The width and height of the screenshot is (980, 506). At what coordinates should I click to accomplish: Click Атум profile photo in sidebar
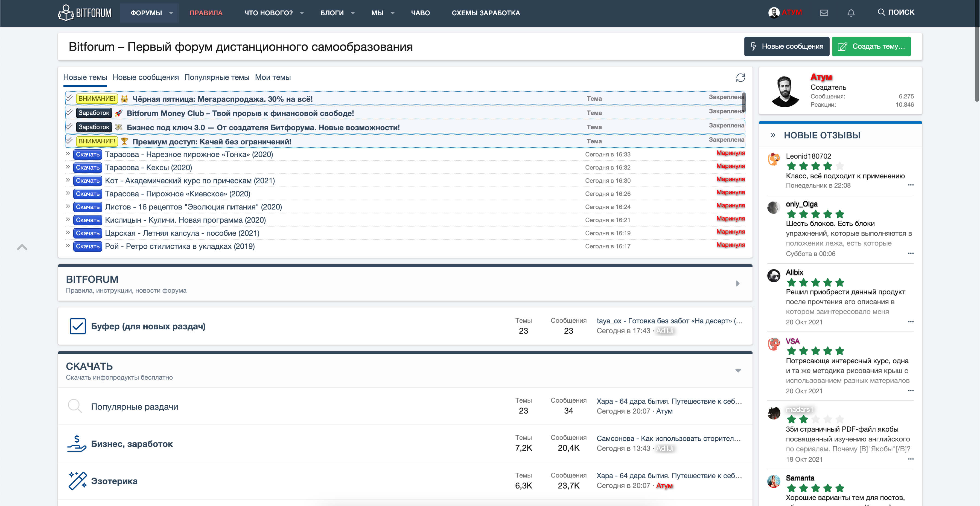pyautogui.click(x=784, y=91)
